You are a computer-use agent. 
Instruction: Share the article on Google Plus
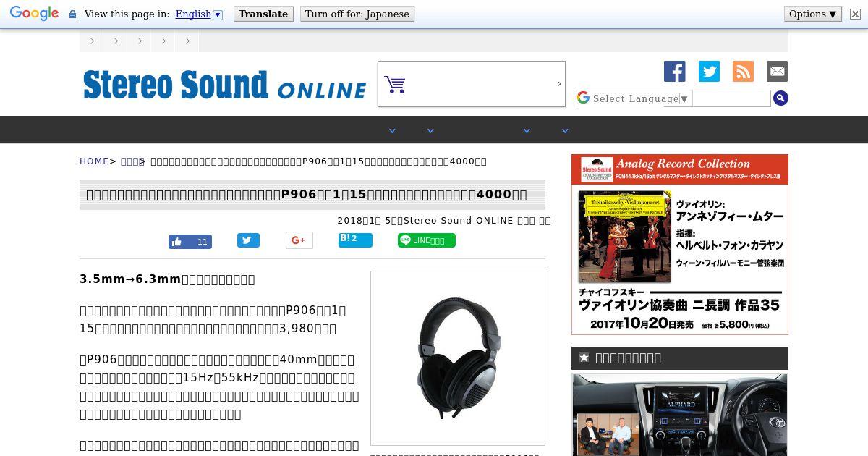299,240
